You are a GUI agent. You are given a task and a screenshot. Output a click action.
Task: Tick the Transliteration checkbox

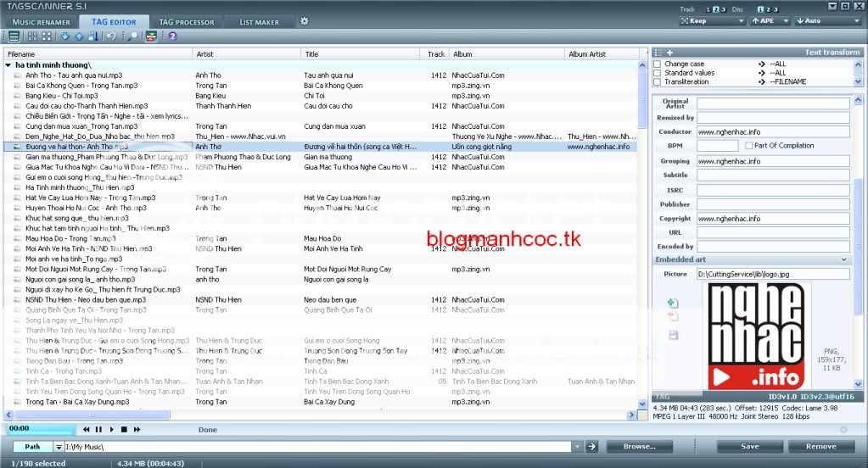pos(658,82)
